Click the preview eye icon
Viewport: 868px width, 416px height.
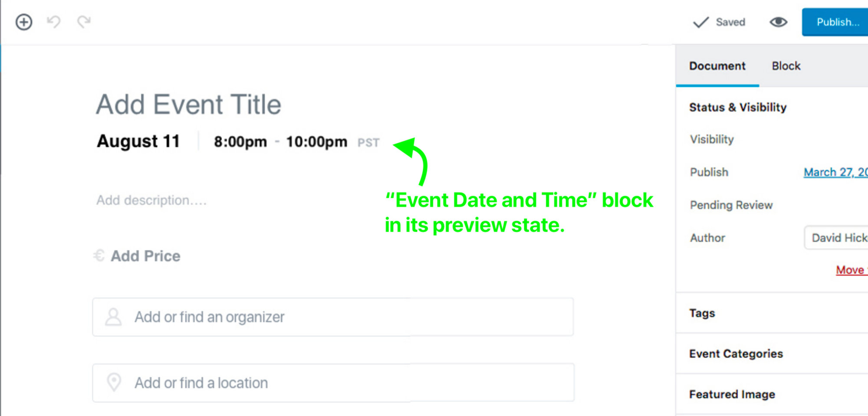coord(778,22)
